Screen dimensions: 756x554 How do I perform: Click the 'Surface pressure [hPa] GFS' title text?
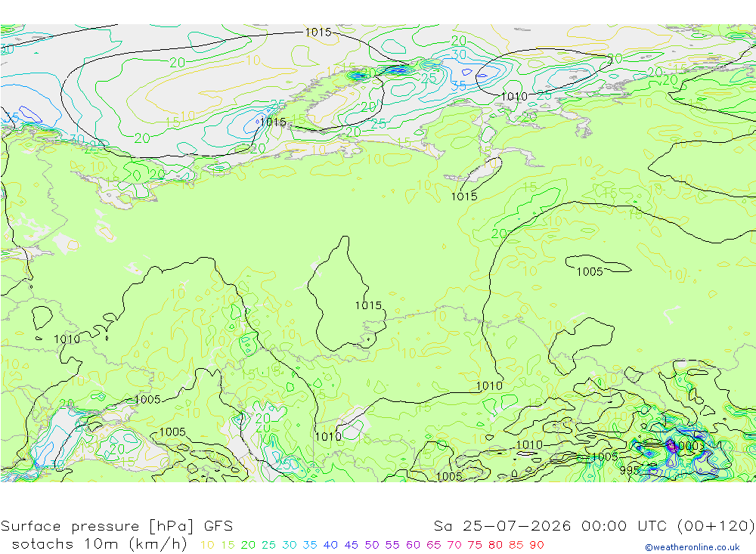116,526
